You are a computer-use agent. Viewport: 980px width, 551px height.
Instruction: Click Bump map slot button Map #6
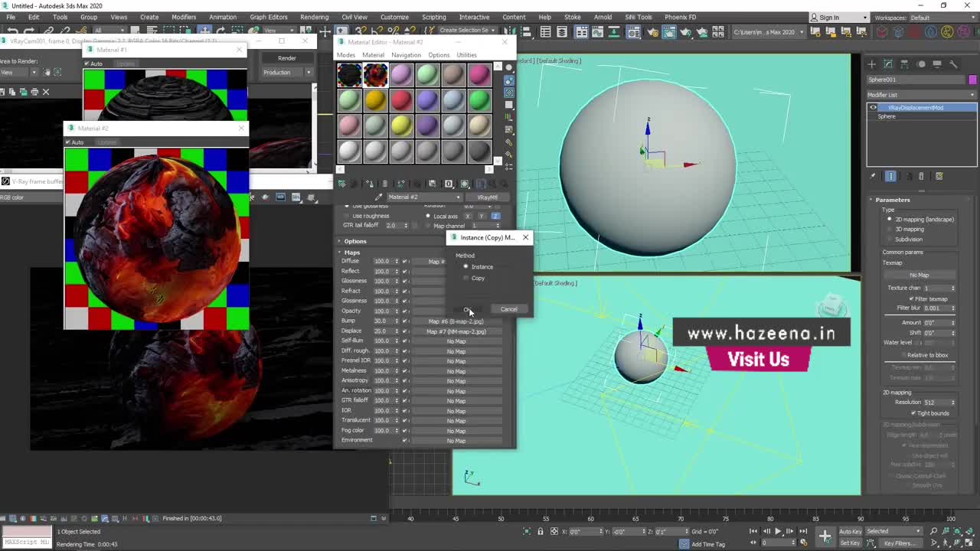[456, 321]
